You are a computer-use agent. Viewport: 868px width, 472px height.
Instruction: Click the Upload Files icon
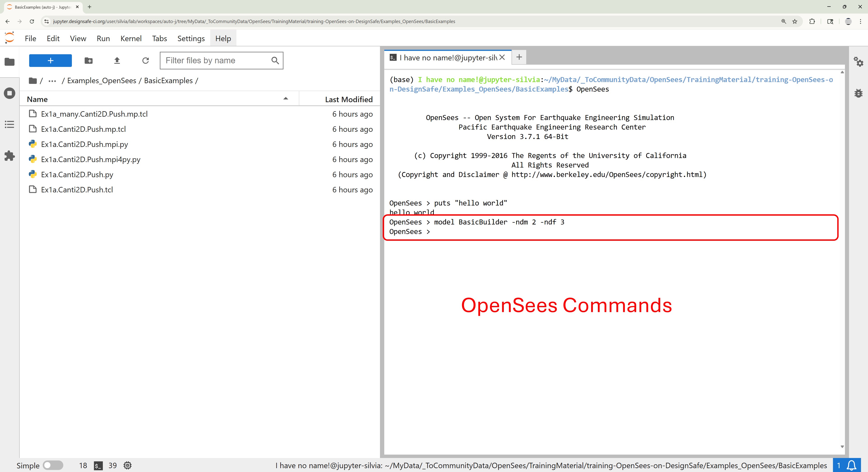point(117,61)
